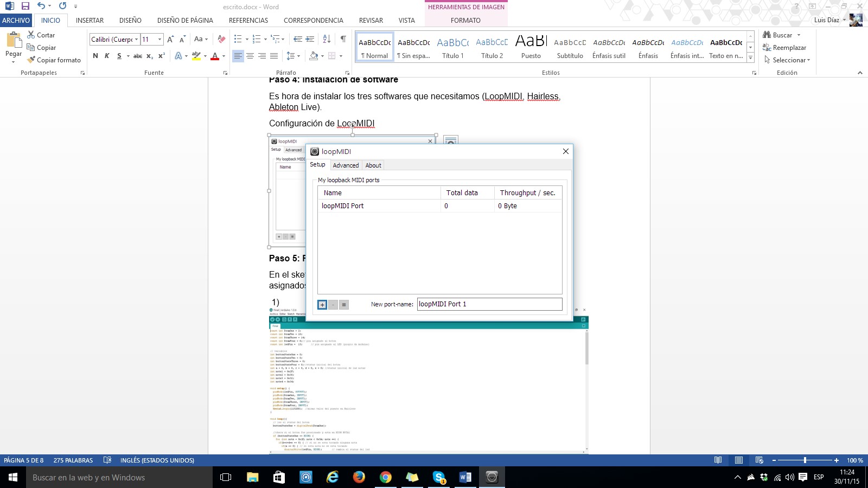Image resolution: width=868 pixels, height=488 pixels.
Task: Click the layout options icon beside the image
Action: [x=451, y=141]
